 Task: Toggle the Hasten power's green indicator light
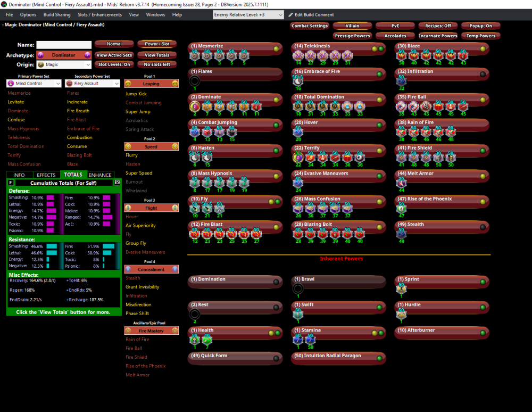pyautogui.click(x=276, y=151)
